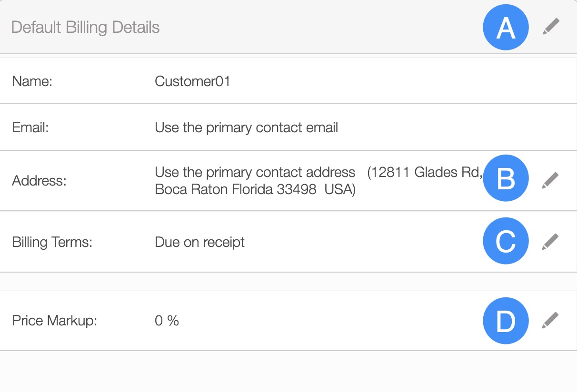Click the pencil icon to edit Address
The image size is (577, 392).
pos(550,180)
